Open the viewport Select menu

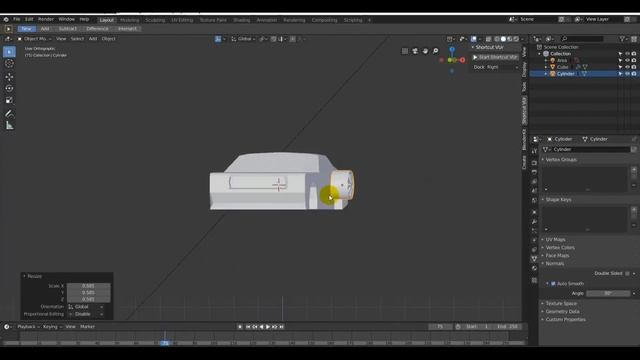[77, 39]
